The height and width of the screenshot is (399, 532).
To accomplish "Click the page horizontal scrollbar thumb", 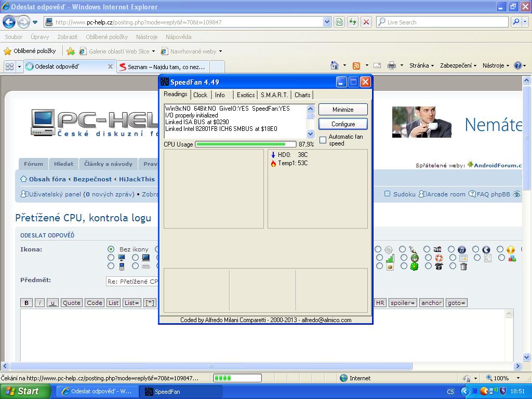I will (211, 366).
